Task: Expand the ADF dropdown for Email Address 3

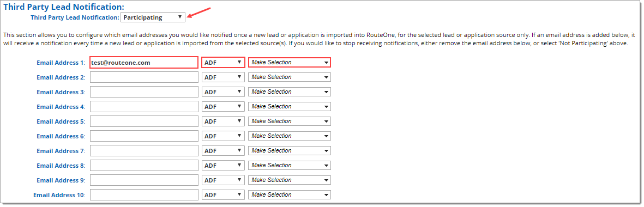Action: pyautogui.click(x=224, y=92)
